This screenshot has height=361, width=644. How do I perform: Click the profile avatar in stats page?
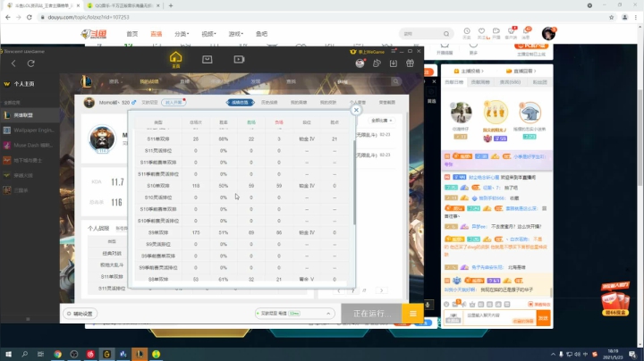[102, 139]
